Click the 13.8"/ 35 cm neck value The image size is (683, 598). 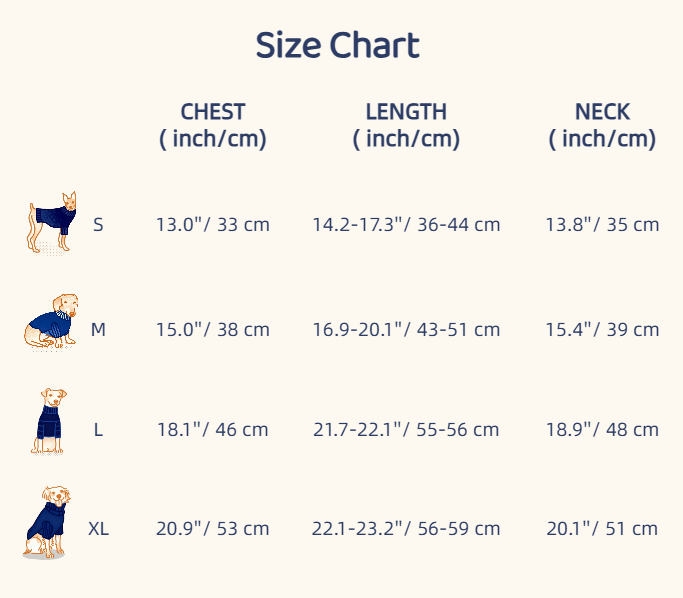602,225
